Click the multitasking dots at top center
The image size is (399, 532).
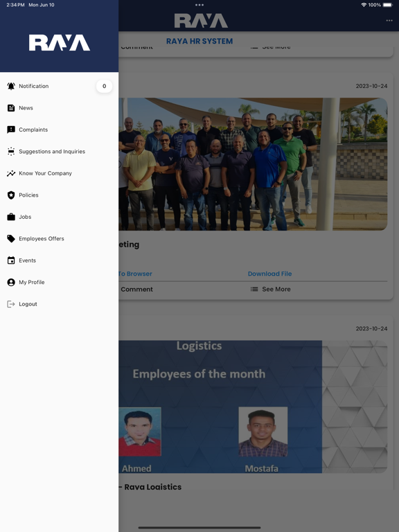pyautogui.click(x=199, y=5)
